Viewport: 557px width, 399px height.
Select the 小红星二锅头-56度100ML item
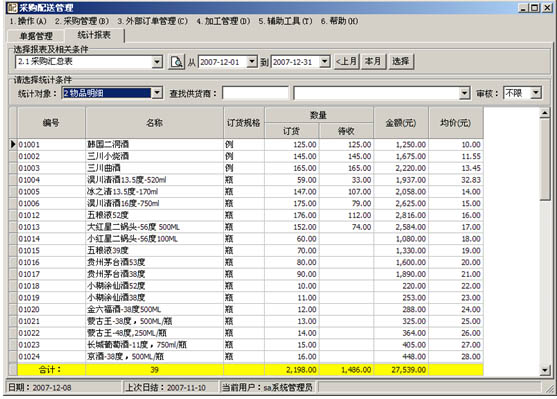(x=133, y=239)
